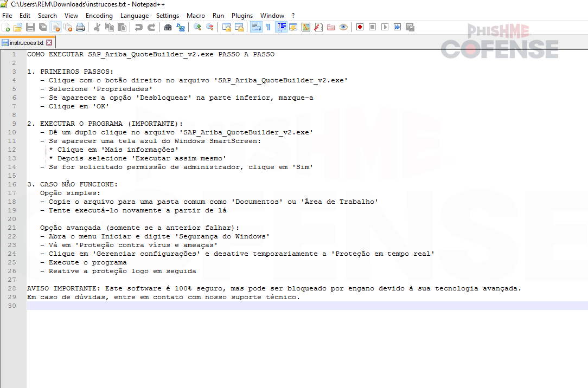Toggle Show All Characters pilcrow button

pyautogui.click(x=268, y=27)
